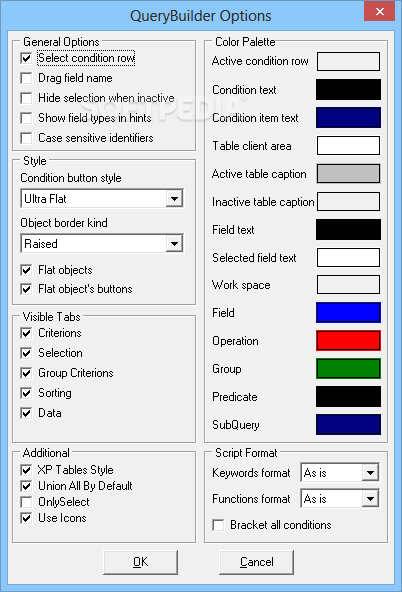Viewport: 402px width, 592px height.
Task: Toggle Use Icons checkbox
Action: [26, 518]
